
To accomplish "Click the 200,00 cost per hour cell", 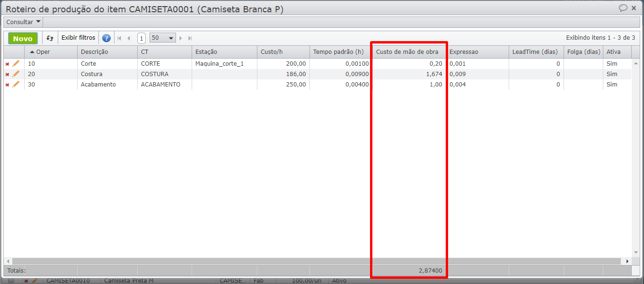I will (283, 63).
